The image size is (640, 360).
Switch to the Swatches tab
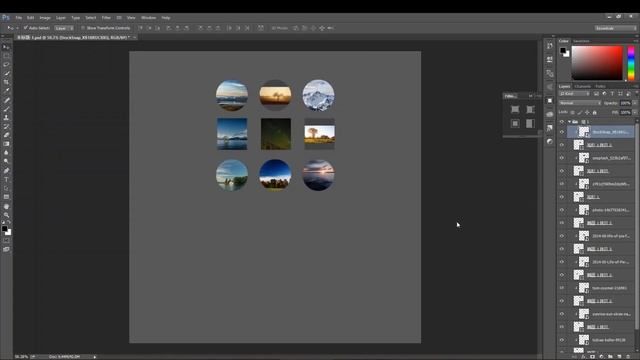click(581, 41)
